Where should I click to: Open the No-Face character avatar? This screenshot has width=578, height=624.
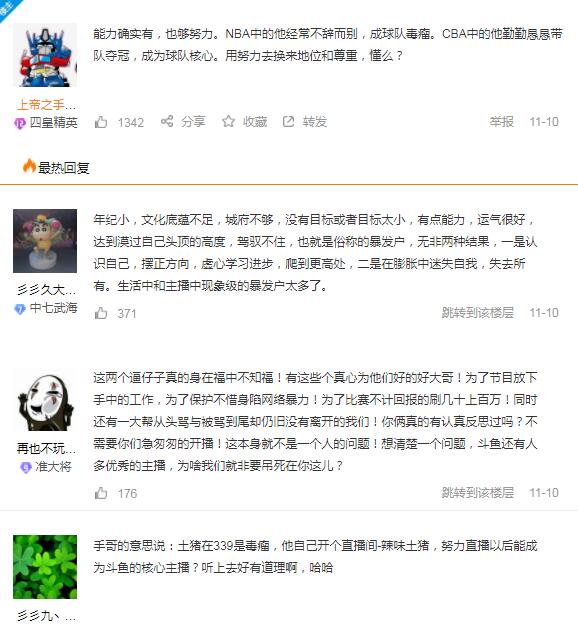tap(45, 399)
